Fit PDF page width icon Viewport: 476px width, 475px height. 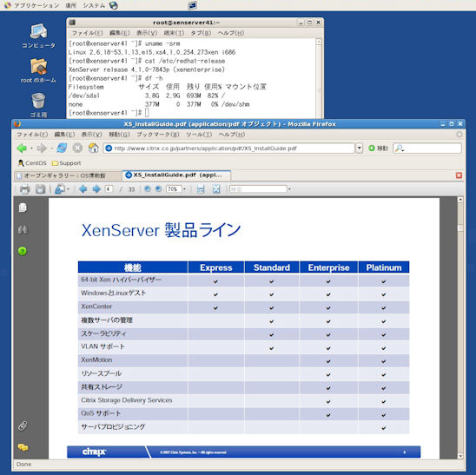[201, 189]
